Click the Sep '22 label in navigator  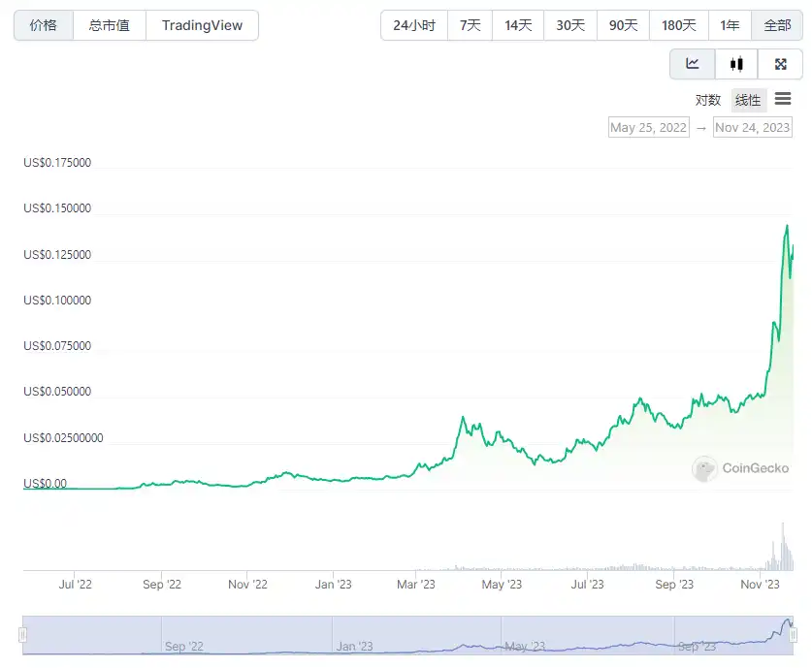click(x=183, y=647)
